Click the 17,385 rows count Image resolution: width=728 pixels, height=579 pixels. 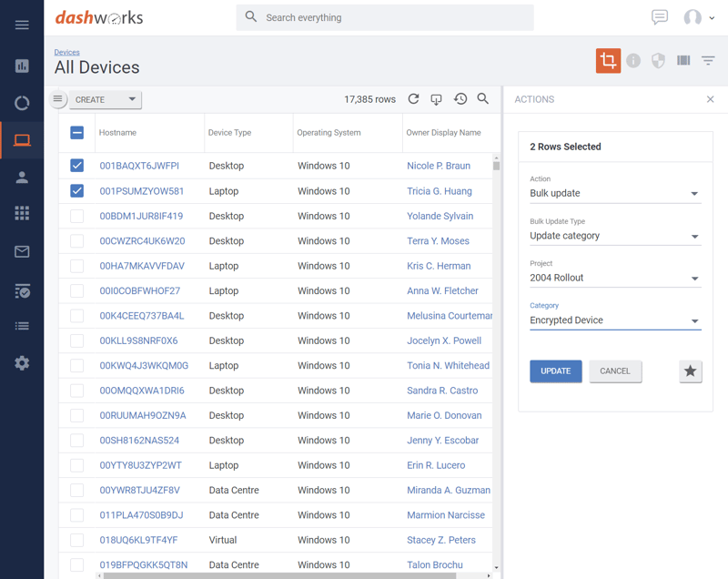[370, 99]
